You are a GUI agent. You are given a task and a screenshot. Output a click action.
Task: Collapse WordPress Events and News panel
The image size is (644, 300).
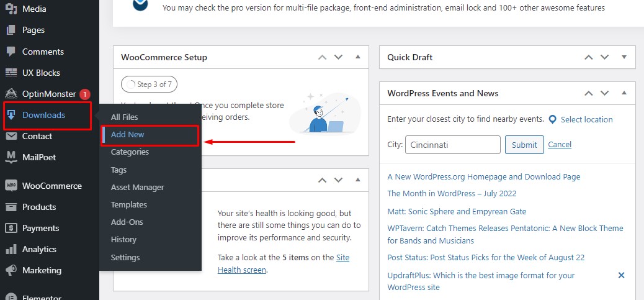pyautogui.click(x=624, y=93)
